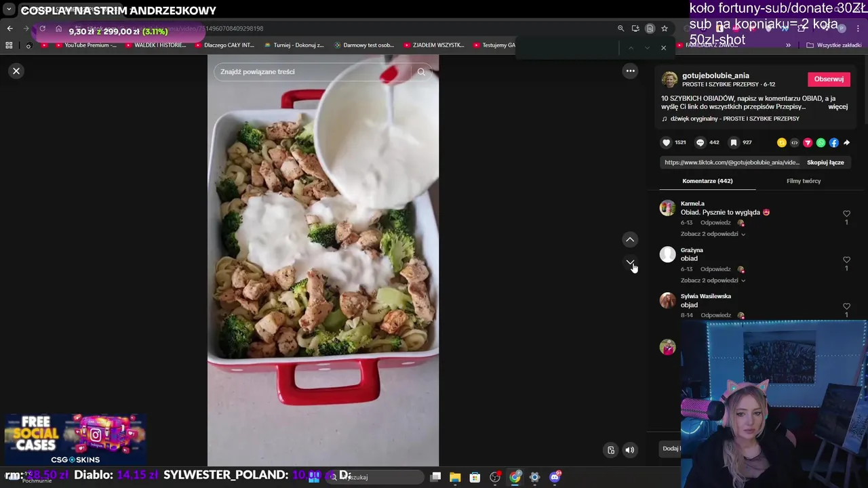868x488 pixels.
Task: Share the video via WhatsApp
Action: click(x=821, y=142)
